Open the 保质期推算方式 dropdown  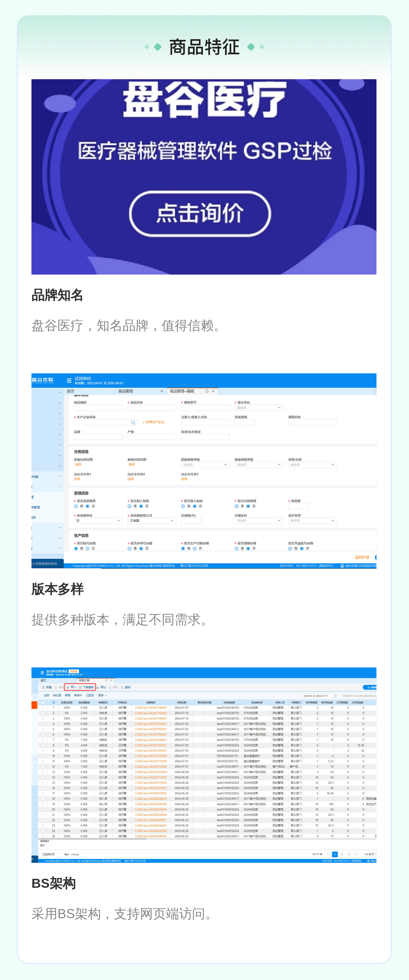(x=152, y=521)
